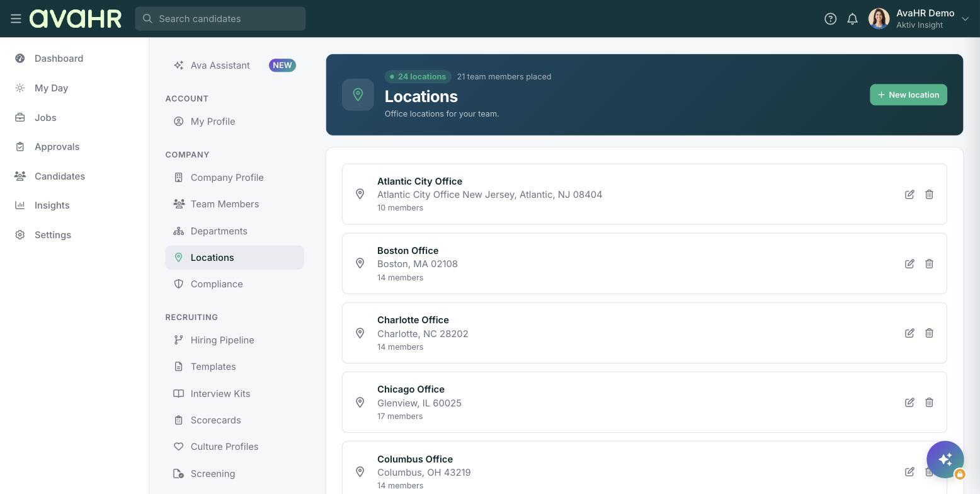Select Locations in settings menu
This screenshot has height=494, width=980.
click(234, 258)
